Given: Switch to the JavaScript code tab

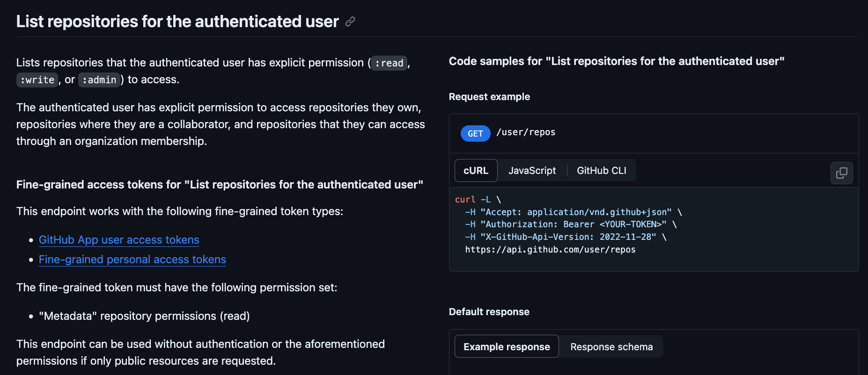Looking at the screenshot, I should point(532,171).
